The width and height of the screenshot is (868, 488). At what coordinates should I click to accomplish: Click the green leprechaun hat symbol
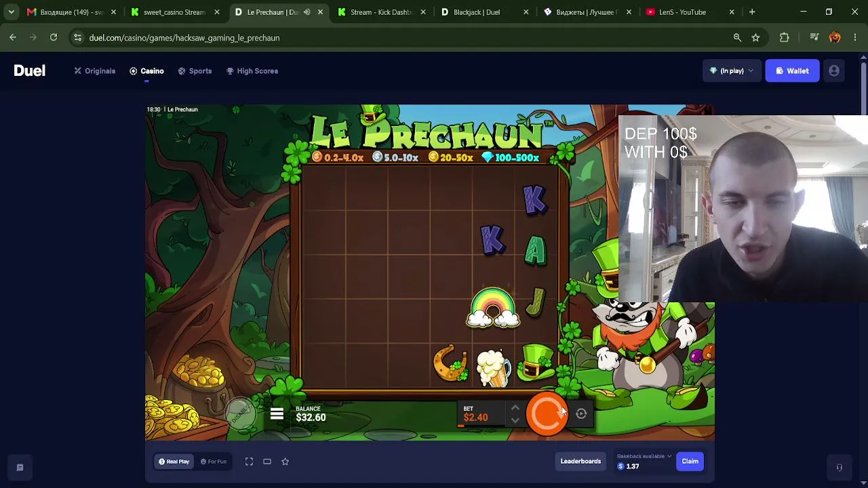(536, 362)
